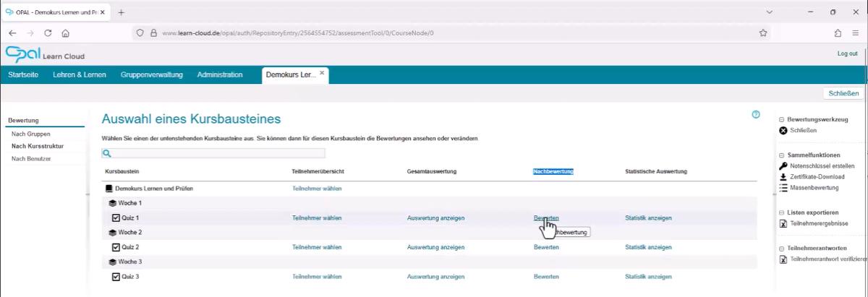Screen dimensions: 868x297
Task: Close the Demokurs tab with its X
Action: [323, 73]
